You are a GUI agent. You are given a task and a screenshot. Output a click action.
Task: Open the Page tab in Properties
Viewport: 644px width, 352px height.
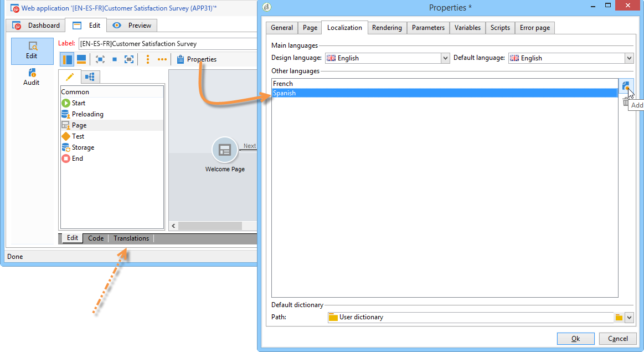310,28
